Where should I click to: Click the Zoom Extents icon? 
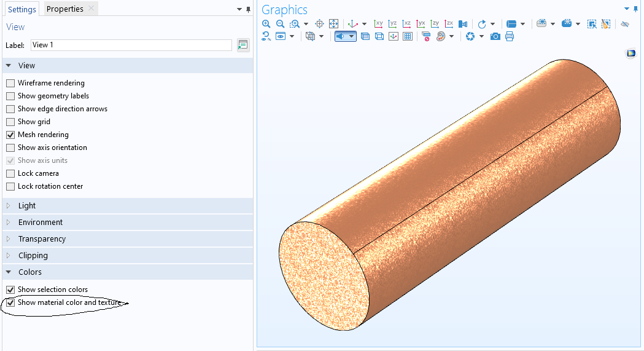[x=334, y=24]
